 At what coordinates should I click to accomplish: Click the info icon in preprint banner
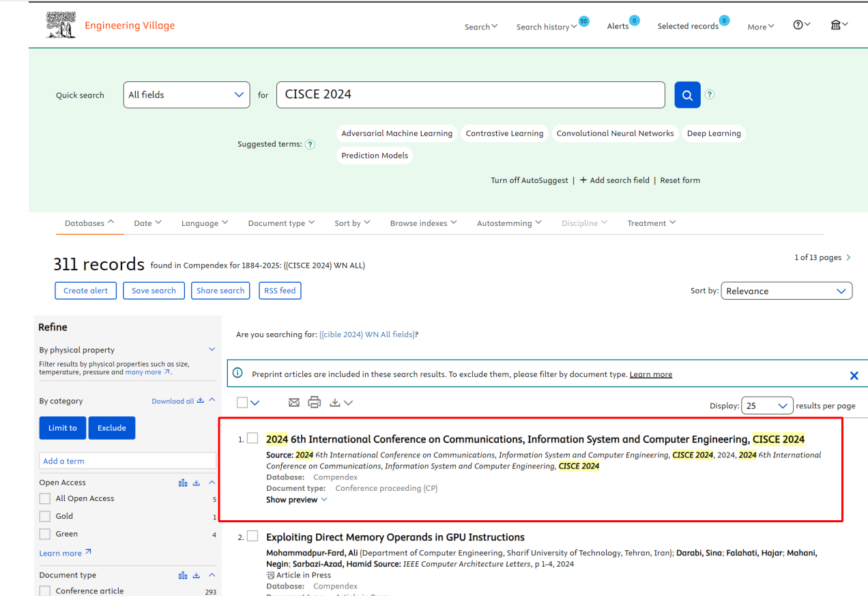coord(237,373)
